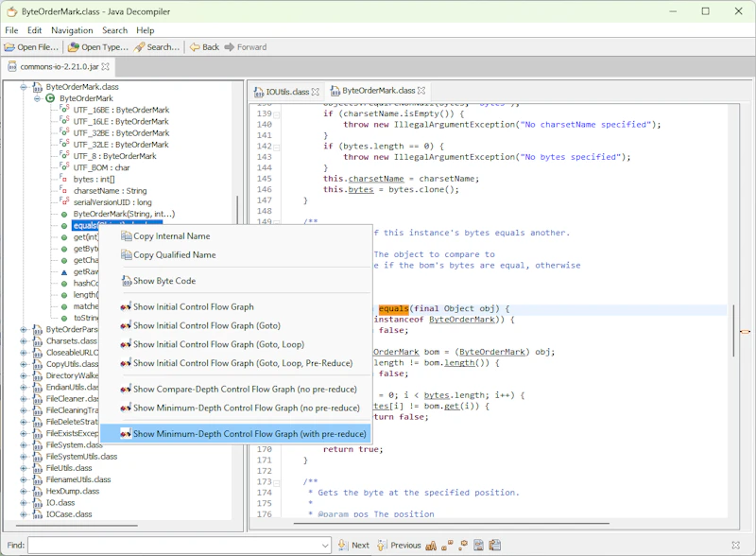The width and height of the screenshot is (756, 556).
Task: Expand the FileSystemUtils.class tree node
Action: (23, 457)
